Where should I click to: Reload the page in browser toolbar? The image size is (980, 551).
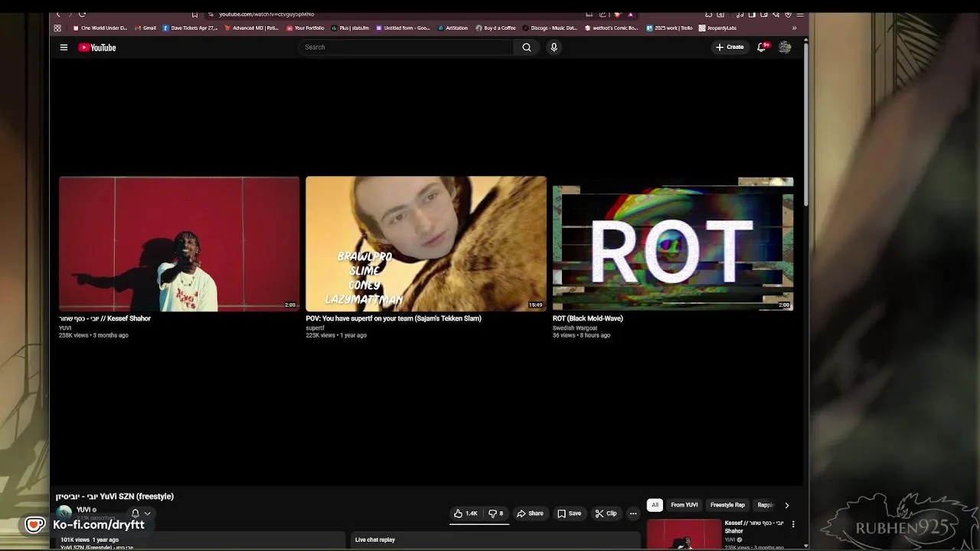tap(82, 14)
